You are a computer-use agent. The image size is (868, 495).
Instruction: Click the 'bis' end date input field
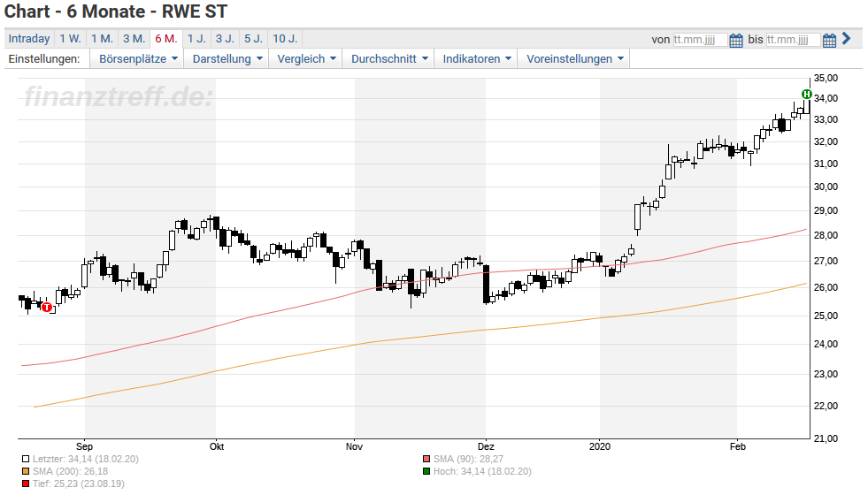794,40
